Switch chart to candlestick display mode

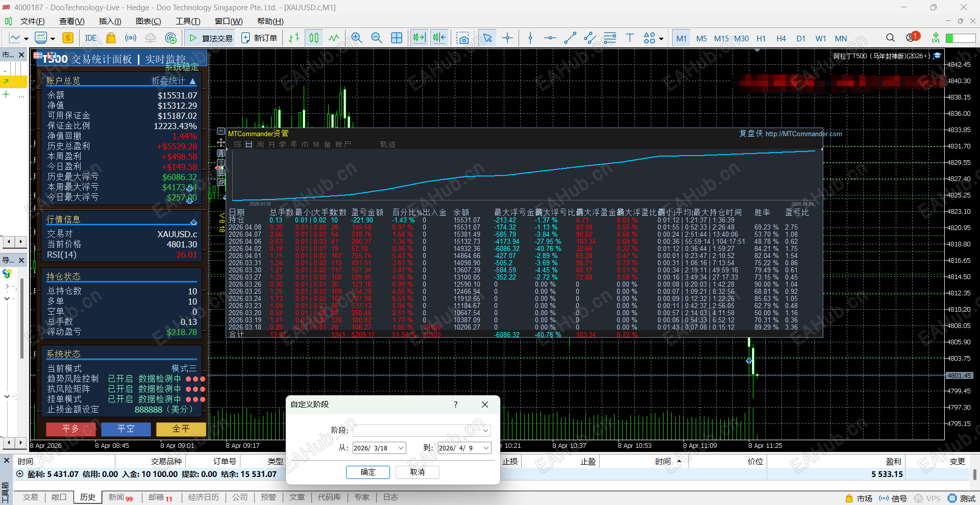click(314, 38)
